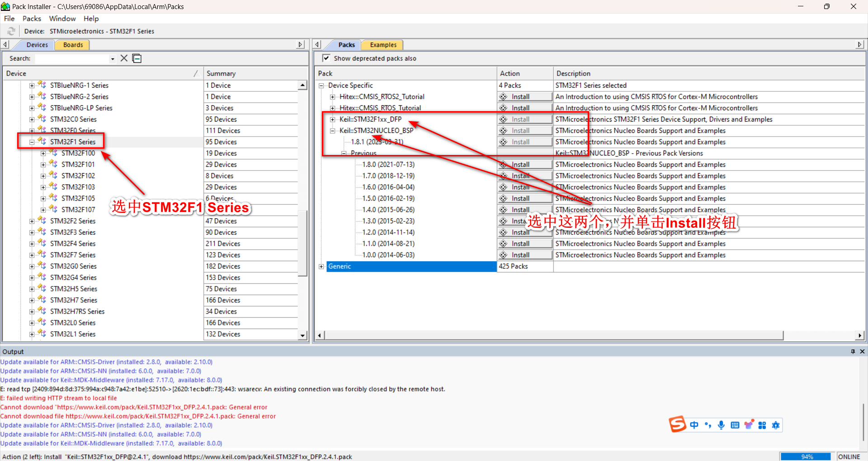Image resolution: width=868 pixels, height=461 pixels.
Task: Click install icon for Hitex::CMSIS_RTOS2_Tutorial
Action: tap(504, 97)
